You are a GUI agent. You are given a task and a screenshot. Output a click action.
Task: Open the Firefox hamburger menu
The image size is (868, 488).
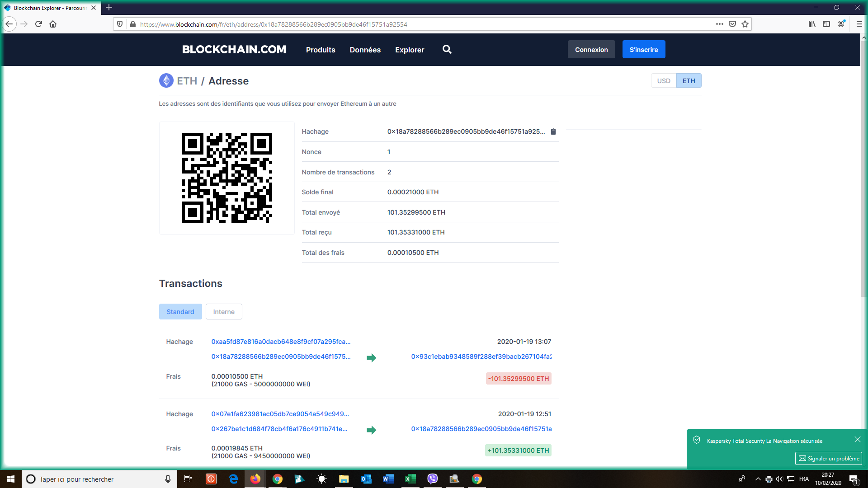tap(859, 24)
